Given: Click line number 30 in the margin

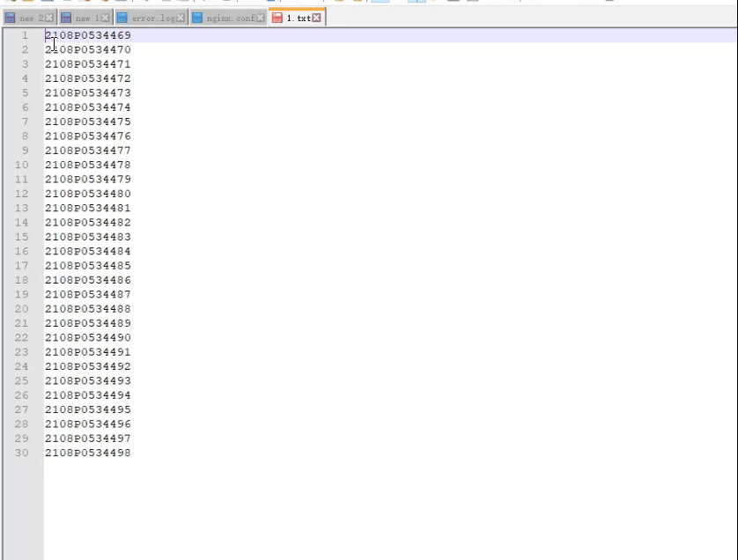Looking at the screenshot, I should [x=22, y=453].
